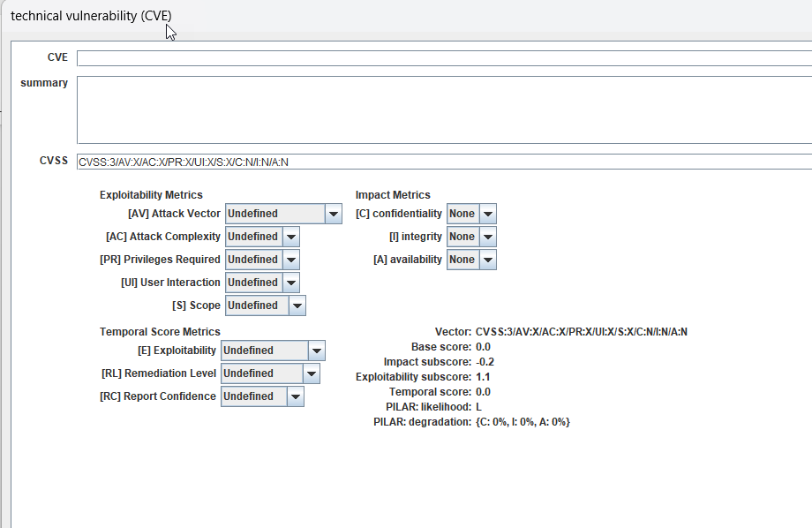Expand the Attack Complexity combo box
This screenshot has height=528, width=812.
click(x=262, y=237)
